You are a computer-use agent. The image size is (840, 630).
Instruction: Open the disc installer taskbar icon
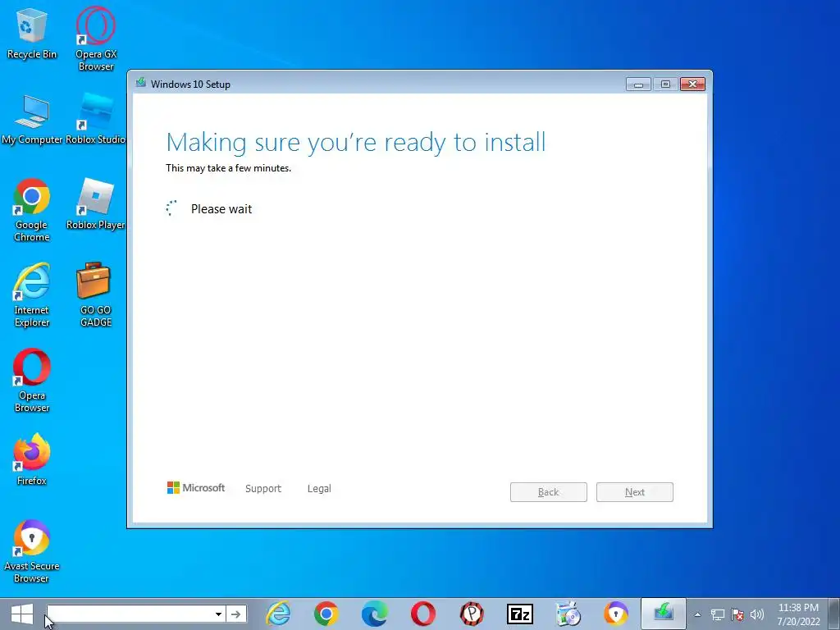click(568, 614)
